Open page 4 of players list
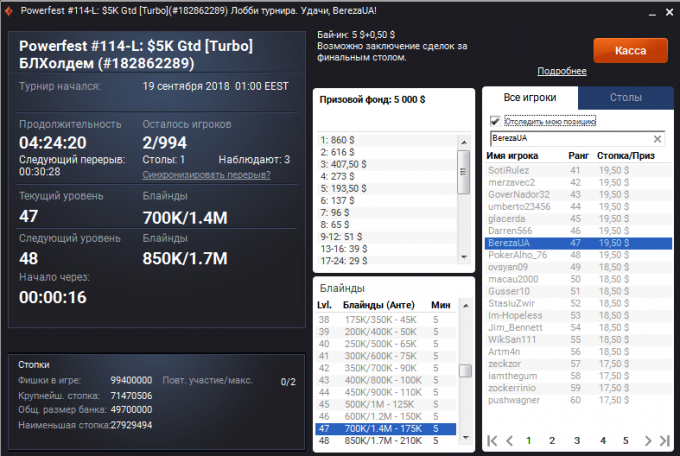 602,441
